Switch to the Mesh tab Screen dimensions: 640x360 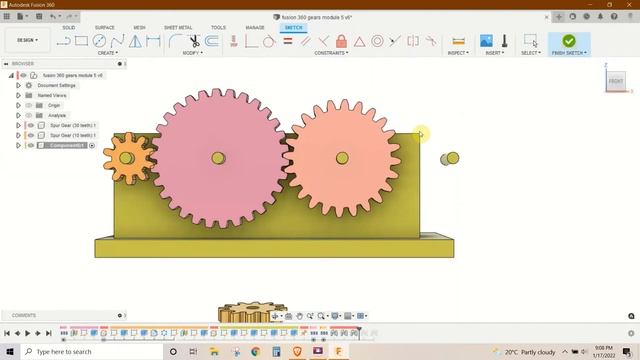pyautogui.click(x=139, y=27)
